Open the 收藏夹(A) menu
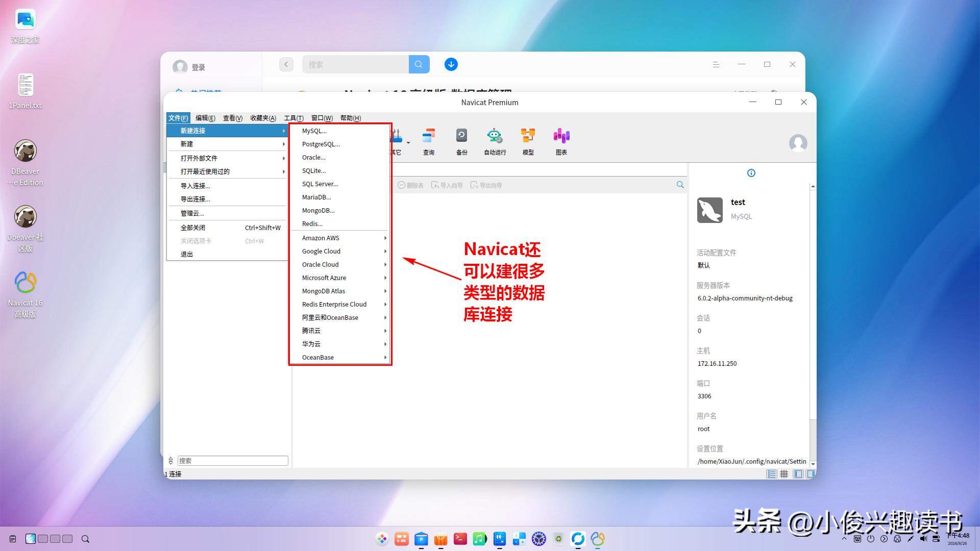 point(263,118)
